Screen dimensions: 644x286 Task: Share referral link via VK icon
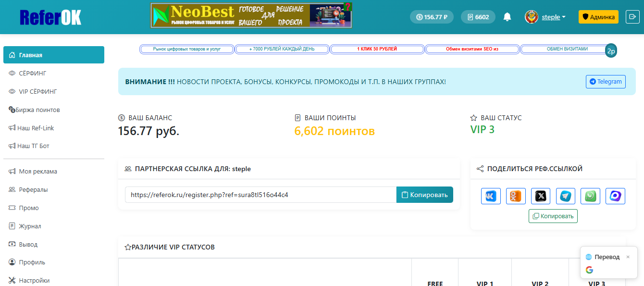pos(491,196)
